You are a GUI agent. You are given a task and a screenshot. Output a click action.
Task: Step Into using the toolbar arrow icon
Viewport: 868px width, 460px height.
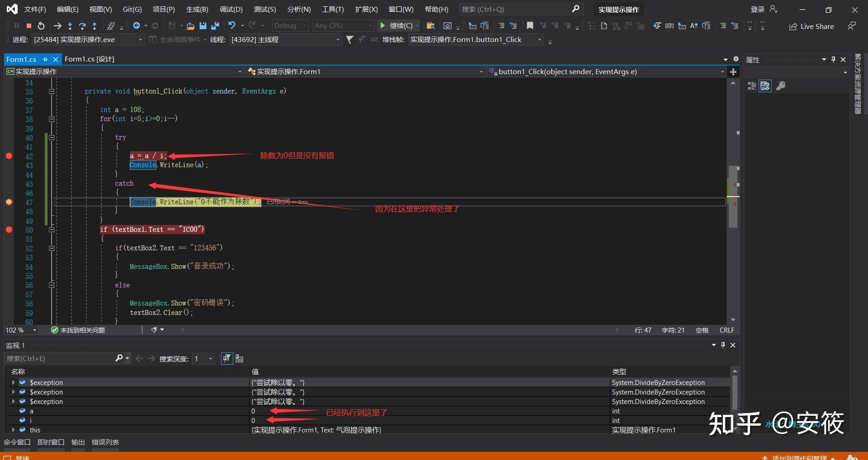(x=70, y=26)
